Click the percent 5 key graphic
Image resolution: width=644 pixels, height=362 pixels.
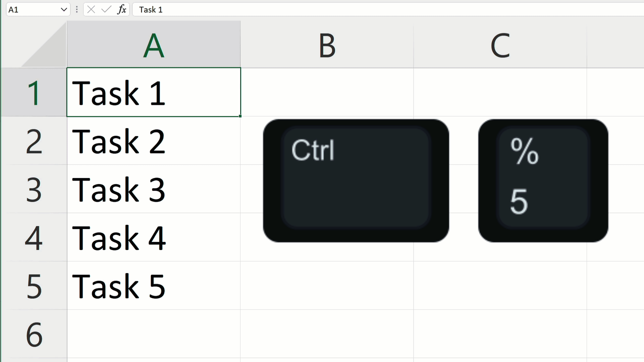click(x=543, y=181)
